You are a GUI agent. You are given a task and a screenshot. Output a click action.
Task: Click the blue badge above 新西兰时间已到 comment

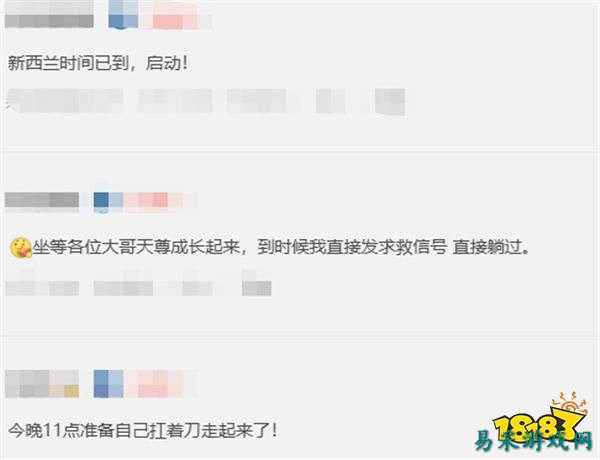click(x=123, y=14)
